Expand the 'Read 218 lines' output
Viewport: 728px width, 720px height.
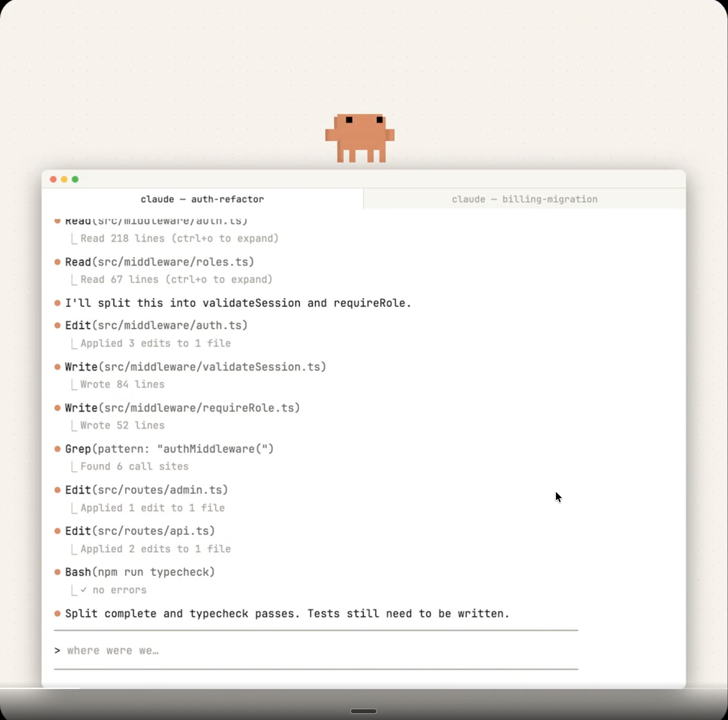[179, 238]
